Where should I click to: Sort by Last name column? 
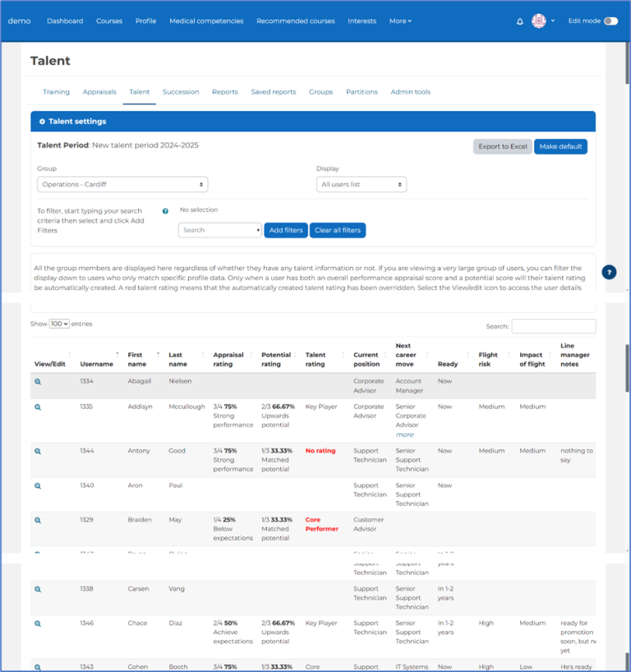(178, 359)
